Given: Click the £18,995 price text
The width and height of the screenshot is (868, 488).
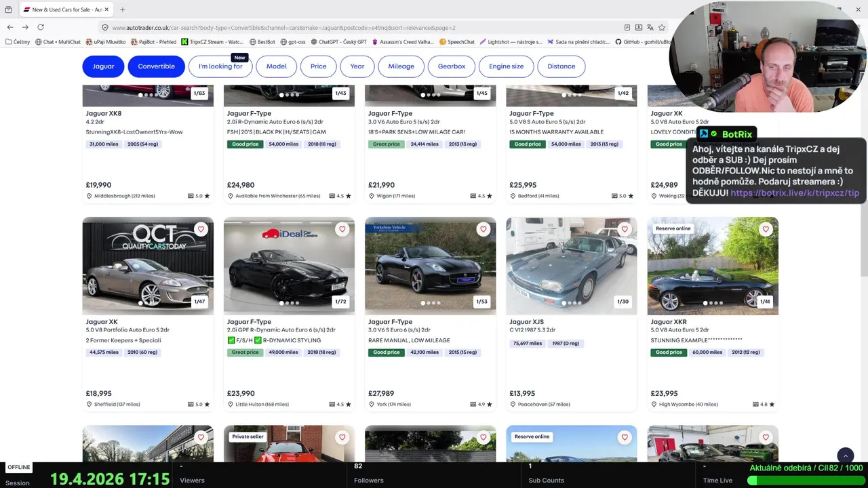Looking at the screenshot, I should coord(99,393).
